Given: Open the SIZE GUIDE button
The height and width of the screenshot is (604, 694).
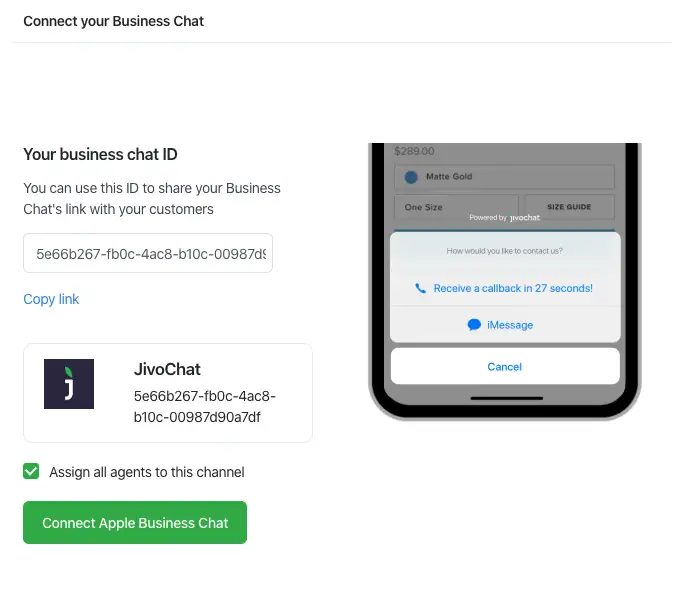Looking at the screenshot, I should pyautogui.click(x=568, y=207).
